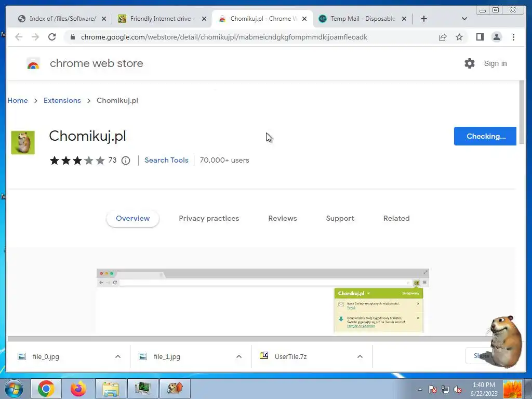
Task: Open the file_1.jpg download
Action: click(x=167, y=356)
